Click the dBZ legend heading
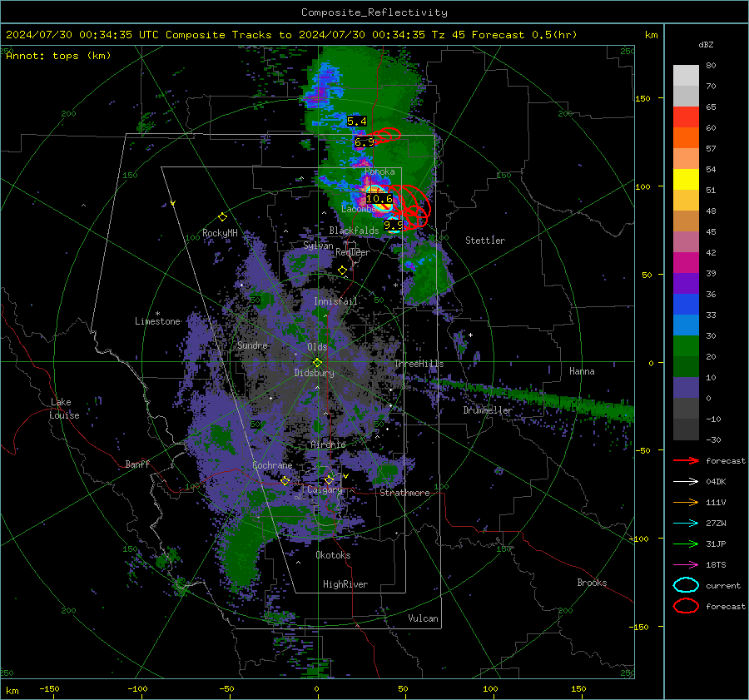Image resolution: width=749 pixels, height=700 pixels. [x=706, y=44]
